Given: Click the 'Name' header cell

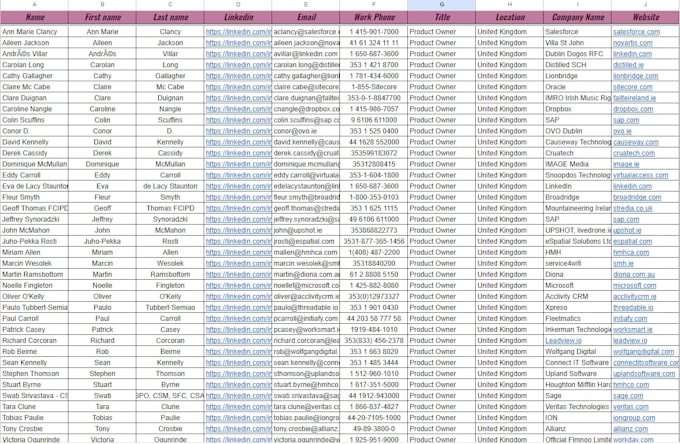Looking at the screenshot, I should pyautogui.click(x=34, y=17).
